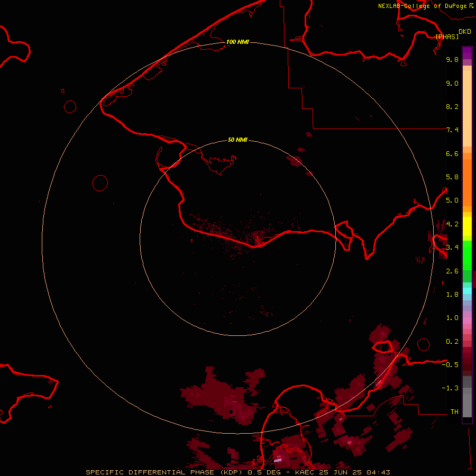Select the 8.2 scale value
476x476 pixels.
tap(452, 106)
